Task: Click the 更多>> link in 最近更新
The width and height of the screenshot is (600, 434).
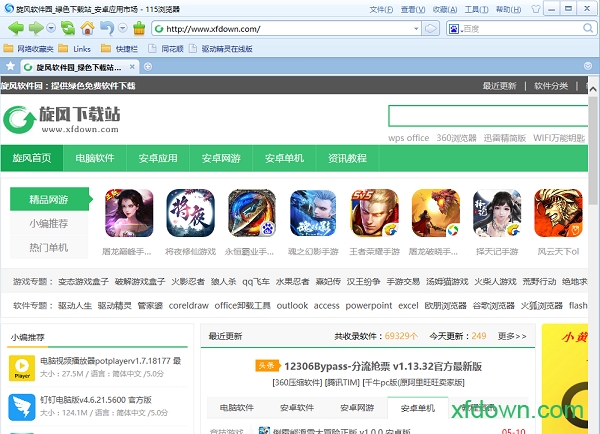Action: 512,336
